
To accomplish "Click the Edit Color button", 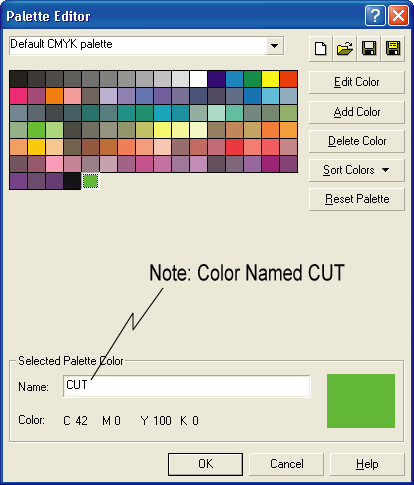I will coord(357,82).
